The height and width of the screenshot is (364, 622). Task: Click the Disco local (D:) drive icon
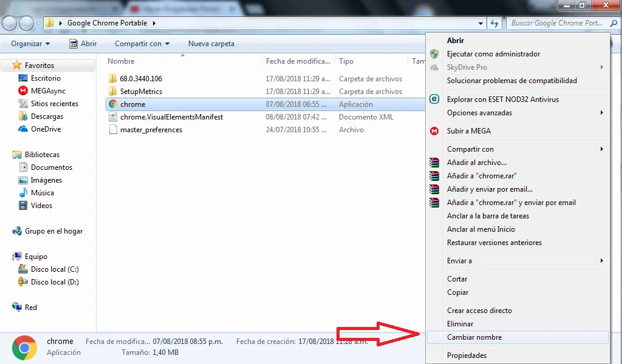(x=23, y=281)
